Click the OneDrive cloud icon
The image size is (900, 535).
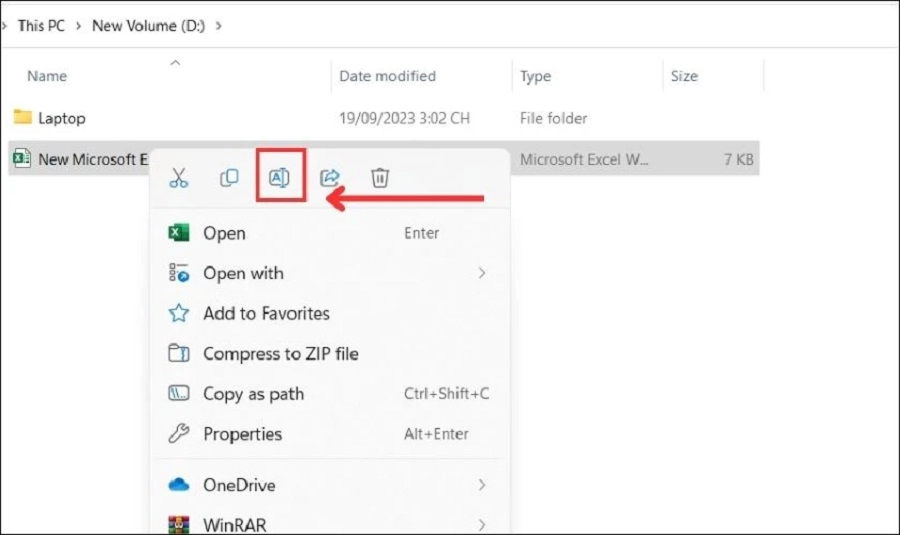tap(179, 485)
